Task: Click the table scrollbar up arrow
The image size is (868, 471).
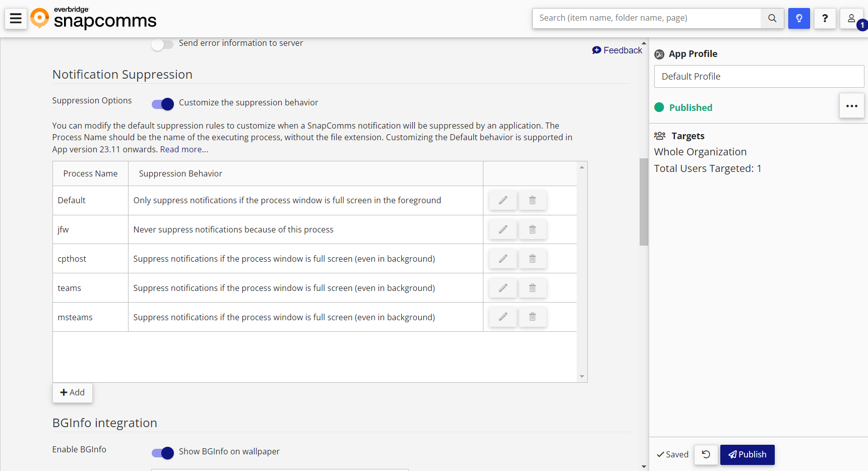Action: tap(582, 167)
